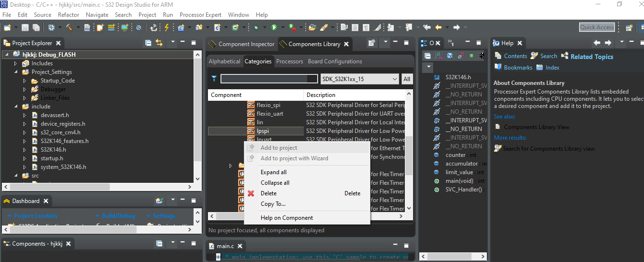Open the Bookmarks link in Help

tap(518, 68)
